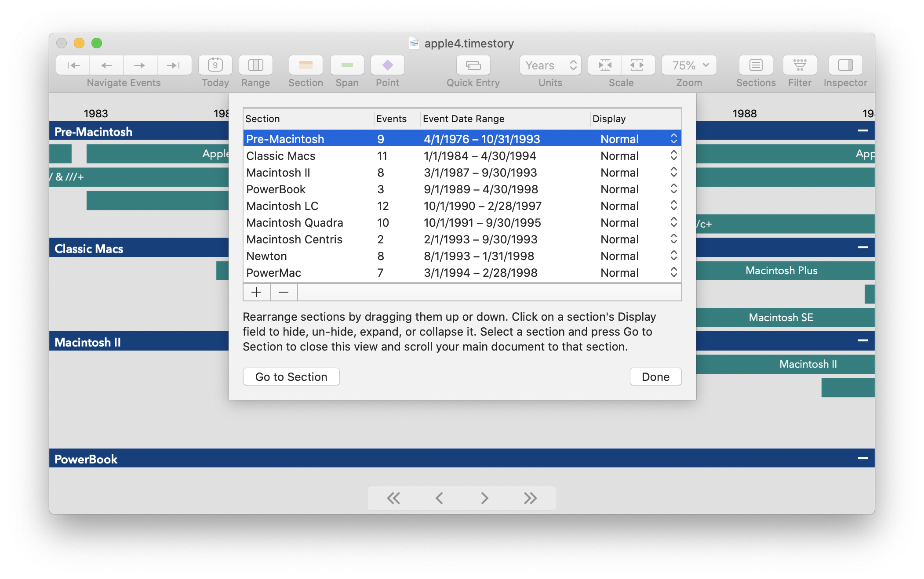Screen dimensions: 924x579
Task: Click the Section column header
Action: (x=263, y=119)
